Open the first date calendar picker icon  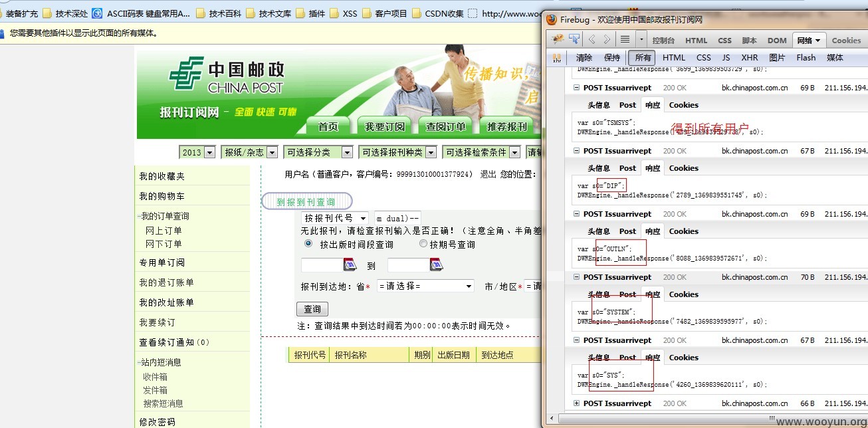pos(350,265)
